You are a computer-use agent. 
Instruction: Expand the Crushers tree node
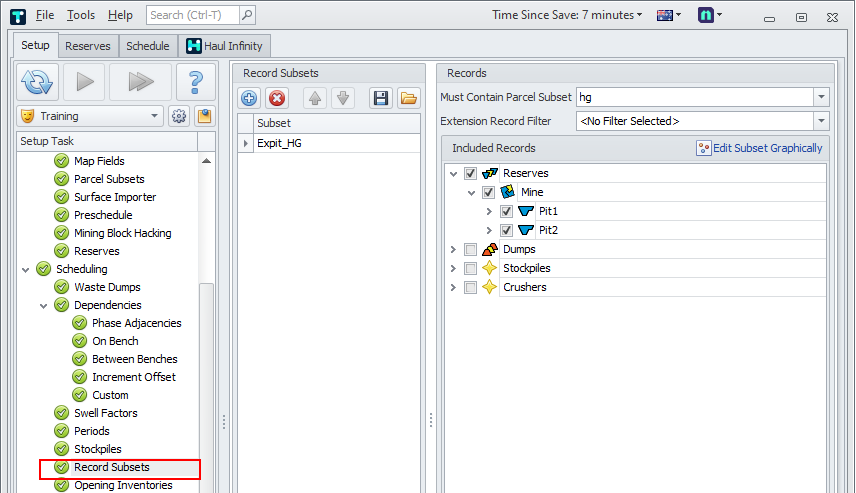coord(453,287)
